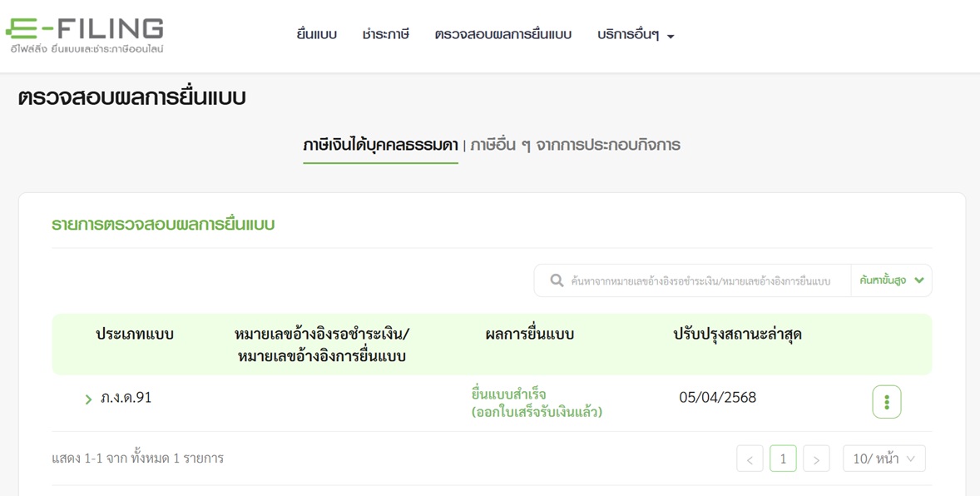
Task: Select page 1 in the pagination
Action: coord(783,459)
